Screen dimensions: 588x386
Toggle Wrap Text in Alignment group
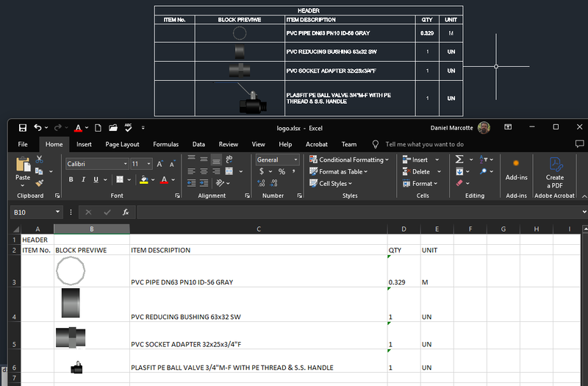[x=229, y=159]
